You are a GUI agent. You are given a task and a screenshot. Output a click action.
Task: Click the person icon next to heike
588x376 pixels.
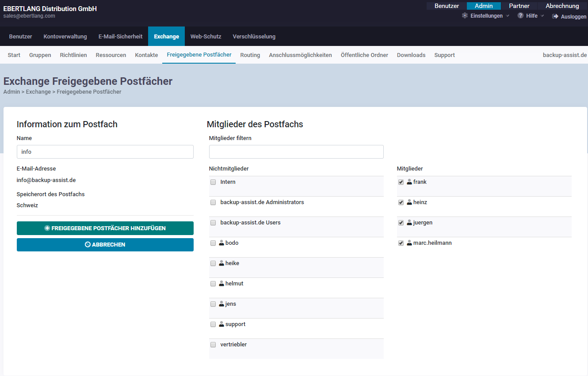(x=221, y=263)
